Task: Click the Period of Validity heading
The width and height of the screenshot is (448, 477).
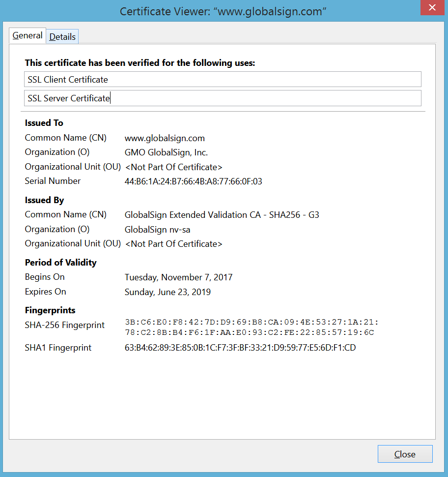Action: [60, 262]
